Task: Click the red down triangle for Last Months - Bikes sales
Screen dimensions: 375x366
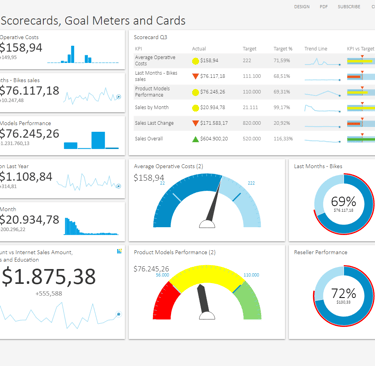Action: click(x=196, y=76)
